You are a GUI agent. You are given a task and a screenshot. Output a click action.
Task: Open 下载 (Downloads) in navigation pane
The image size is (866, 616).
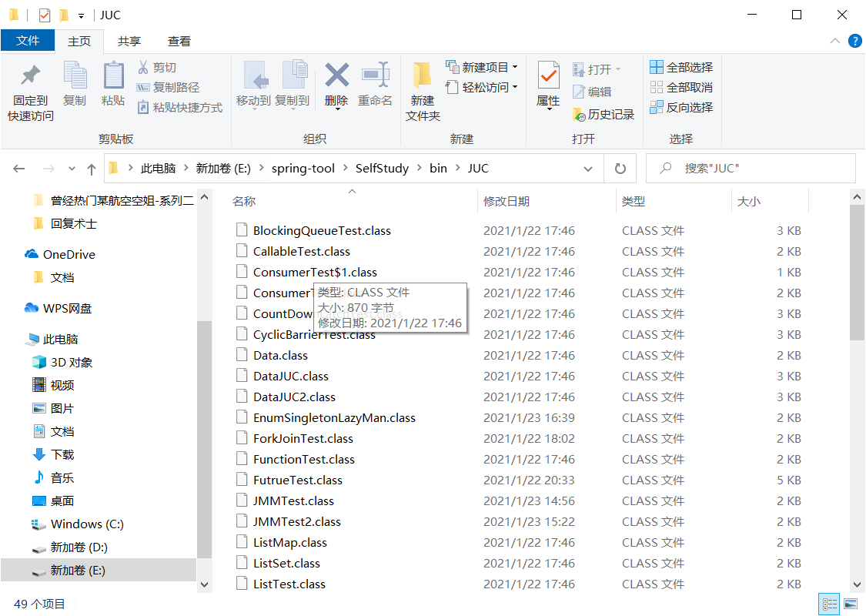click(x=62, y=454)
